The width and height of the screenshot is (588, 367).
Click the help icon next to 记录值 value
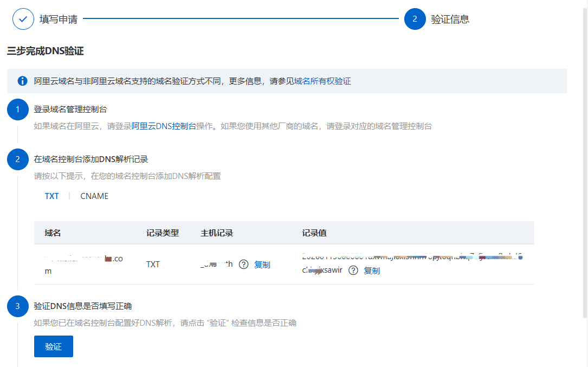pyautogui.click(x=353, y=271)
